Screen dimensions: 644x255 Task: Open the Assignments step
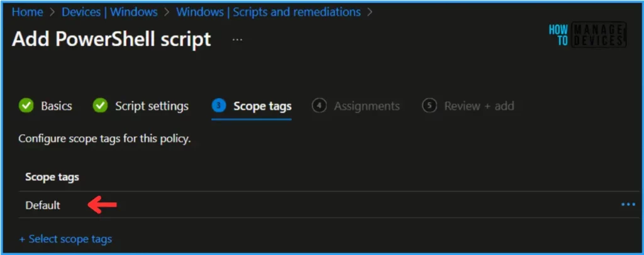pos(367,106)
